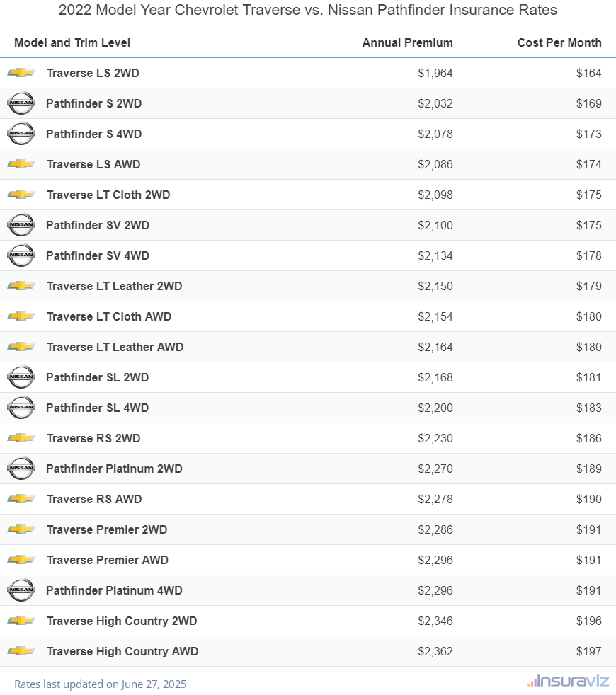The width and height of the screenshot is (616, 695).
Task: Click the Nissan logo beside Pathfinder Platinum 2WD
Action: [21, 469]
